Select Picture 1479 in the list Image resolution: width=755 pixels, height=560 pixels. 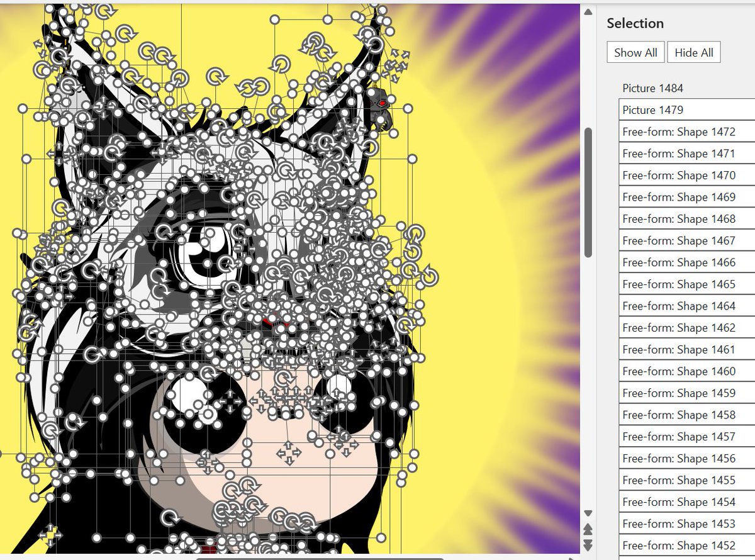687,110
